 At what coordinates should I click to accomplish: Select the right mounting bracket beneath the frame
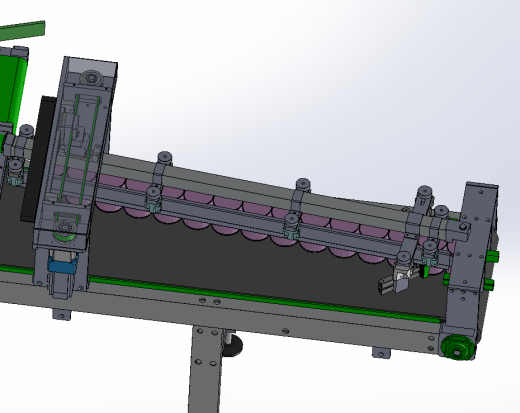[381, 352]
